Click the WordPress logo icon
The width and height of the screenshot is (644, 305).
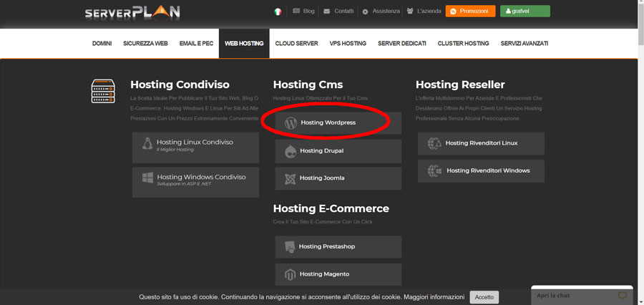(291, 123)
